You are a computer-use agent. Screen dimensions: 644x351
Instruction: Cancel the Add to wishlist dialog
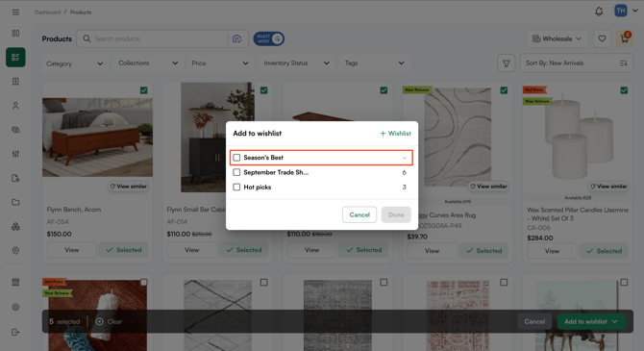[x=359, y=214]
